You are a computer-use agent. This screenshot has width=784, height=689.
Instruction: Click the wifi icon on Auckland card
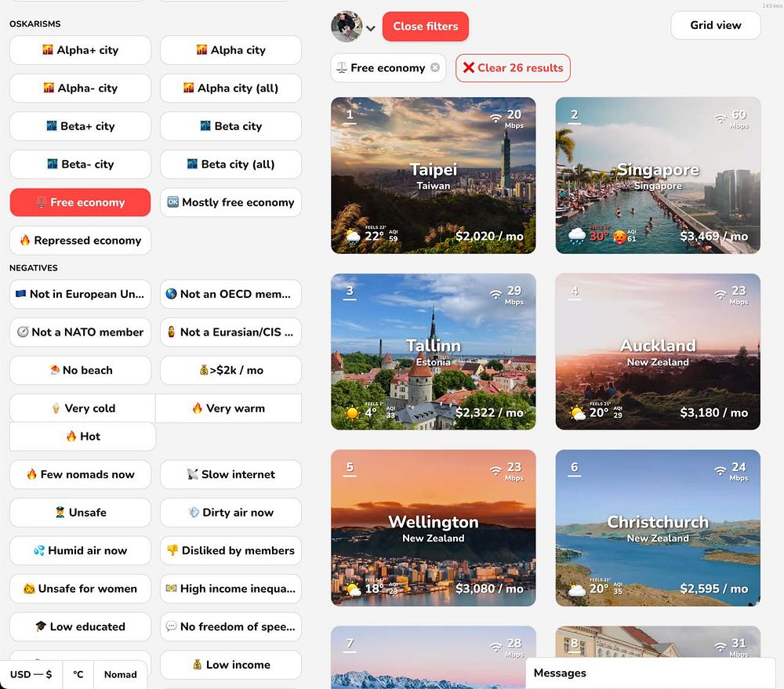coord(720,295)
